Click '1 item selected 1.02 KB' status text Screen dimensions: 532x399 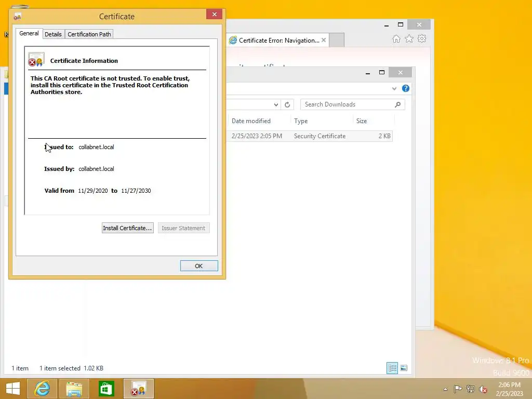[71, 368]
